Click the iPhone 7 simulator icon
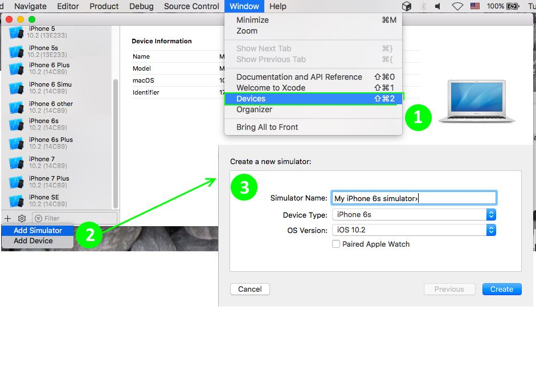The image size is (536, 392). [16, 162]
